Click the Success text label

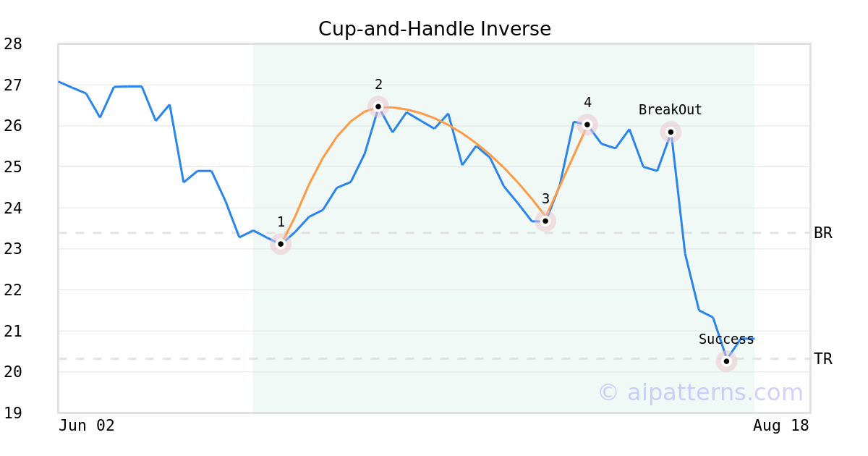(x=726, y=339)
